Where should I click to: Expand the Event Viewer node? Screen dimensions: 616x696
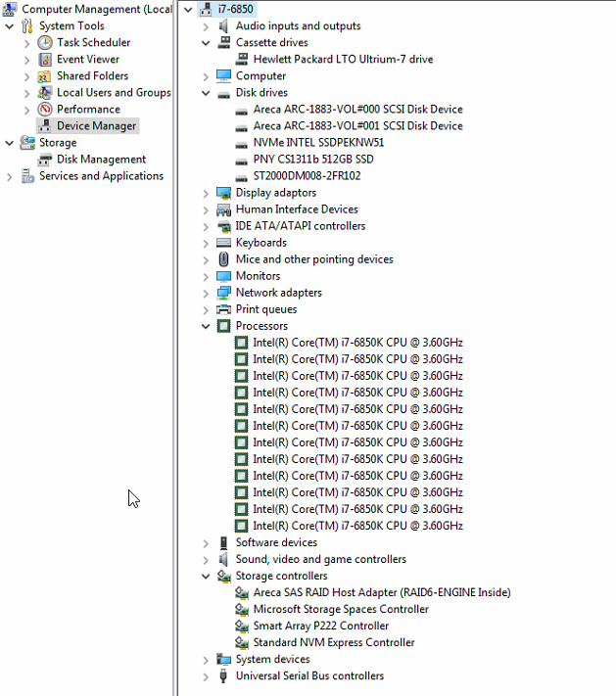point(26,60)
